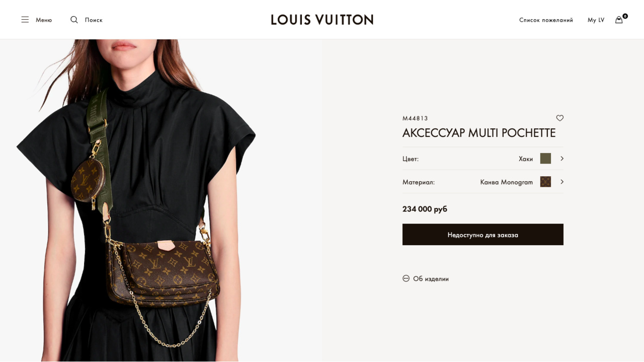The width and height of the screenshot is (644, 362).
Task: Click the model product photo
Action: (x=161, y=200)
